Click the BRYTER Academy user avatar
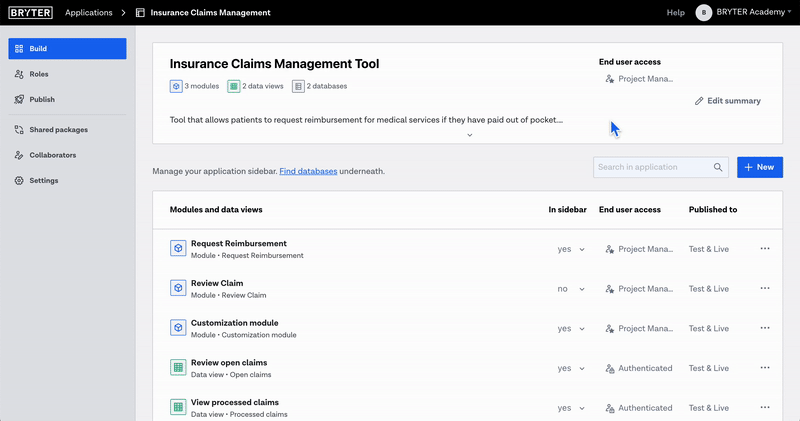The image size is (800, 421). coord(704,13)
